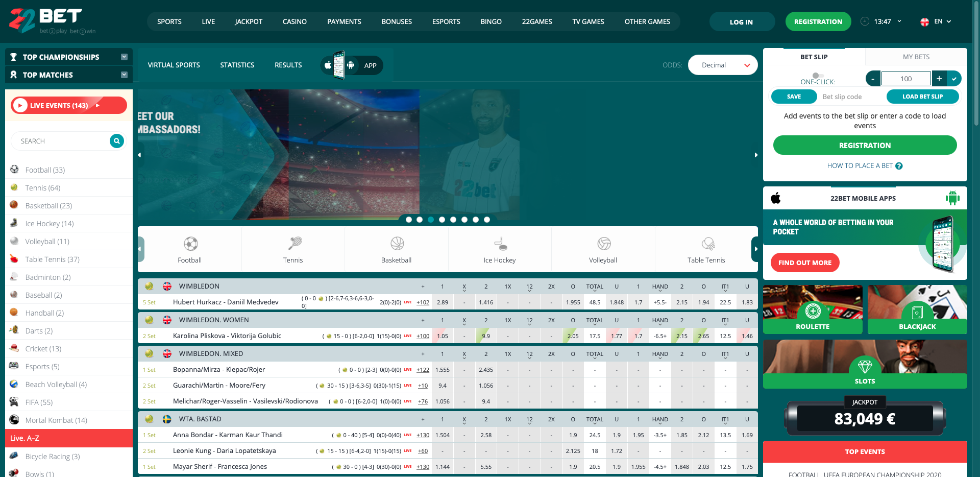Open Slots game tile
Screen dimensions: 980x477
tap(865, 364)
